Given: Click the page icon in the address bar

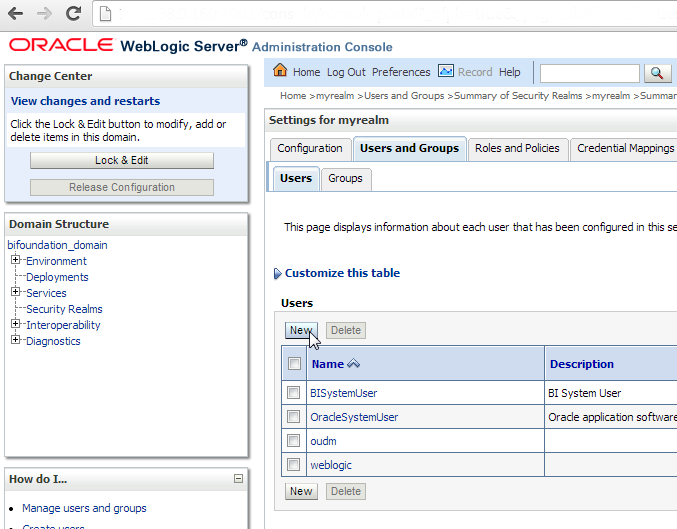Looking at the screenshot, I should (x=105, y=14).
